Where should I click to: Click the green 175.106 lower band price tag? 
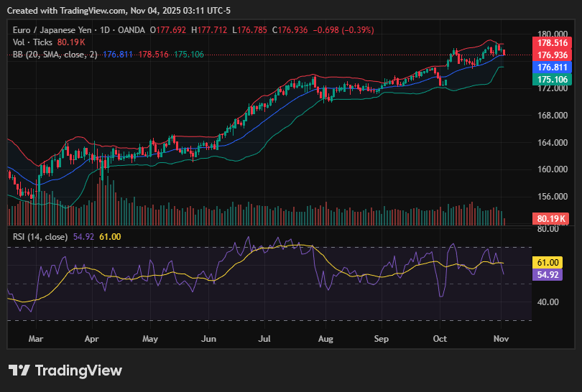coord(553,79)
